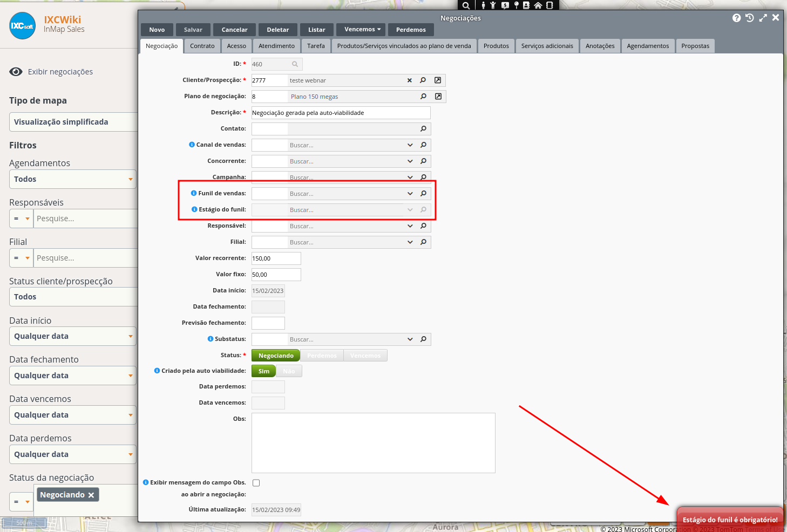
Task: Search Plano de negociação with magnifier icon
Action: 423,97
